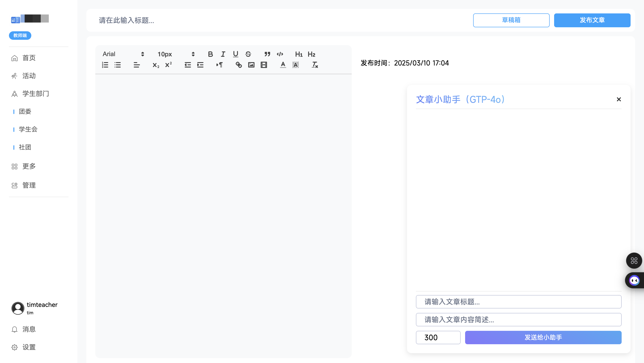The width and height of the screenshot is (644, 363).
Task: Insert an image into the editor
Action: coord(251,65)
